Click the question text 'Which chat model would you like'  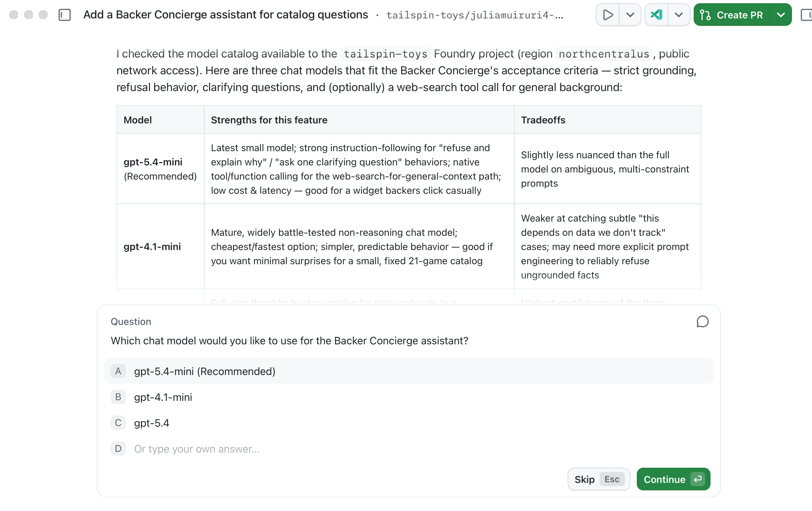pyautogui.click(x=289, y=340)
